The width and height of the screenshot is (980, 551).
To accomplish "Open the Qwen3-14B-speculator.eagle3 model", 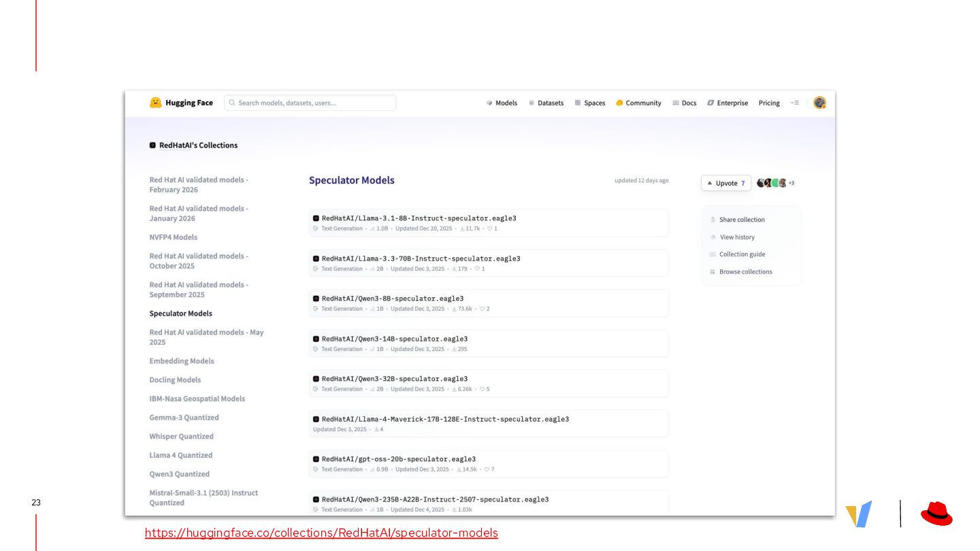I will [x=489, y=344].
